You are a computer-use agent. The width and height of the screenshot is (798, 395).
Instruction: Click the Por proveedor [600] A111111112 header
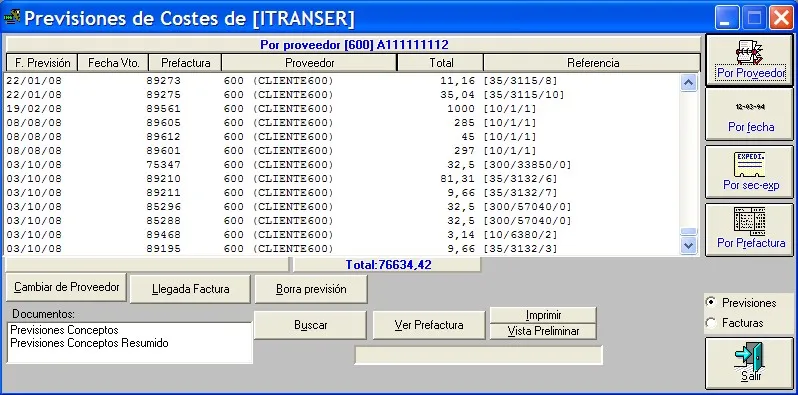pos(354,45)
